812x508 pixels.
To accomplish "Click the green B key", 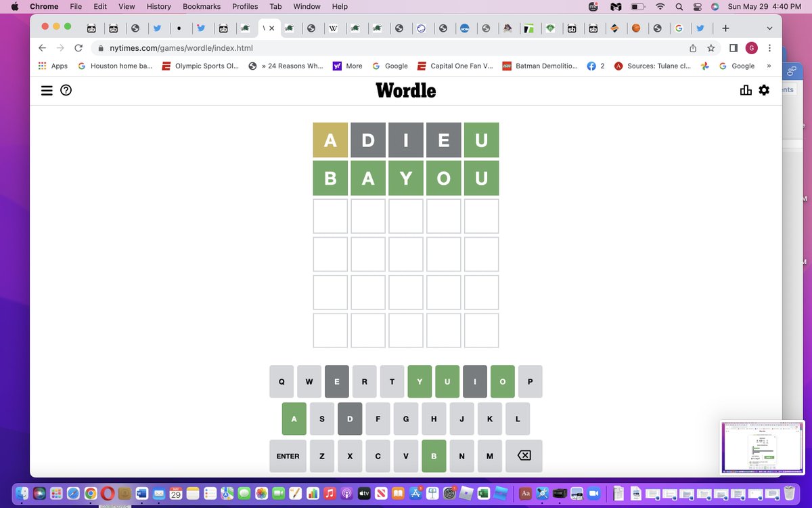I will tap(434, 456).
